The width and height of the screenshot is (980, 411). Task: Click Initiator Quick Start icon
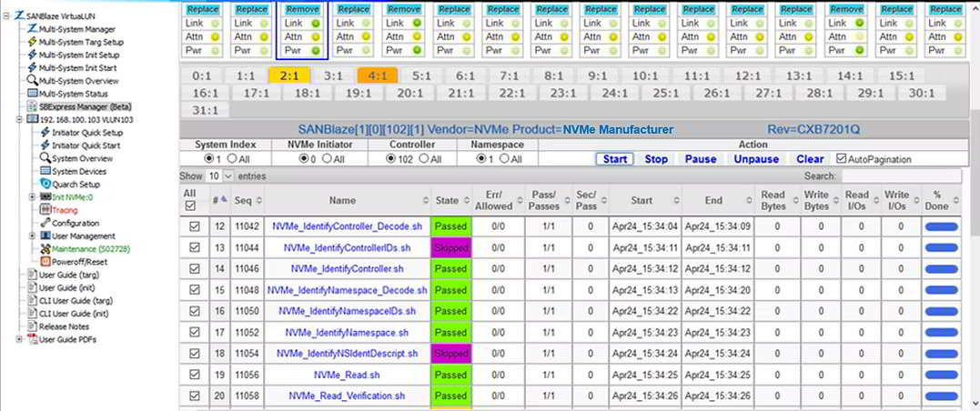(x=45, y=145)
